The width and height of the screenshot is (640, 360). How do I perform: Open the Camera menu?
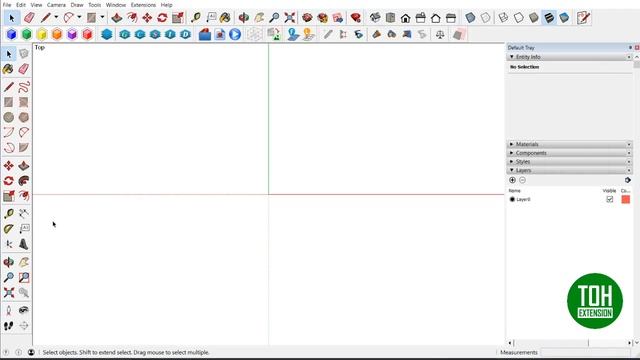[x=56, y=5]
